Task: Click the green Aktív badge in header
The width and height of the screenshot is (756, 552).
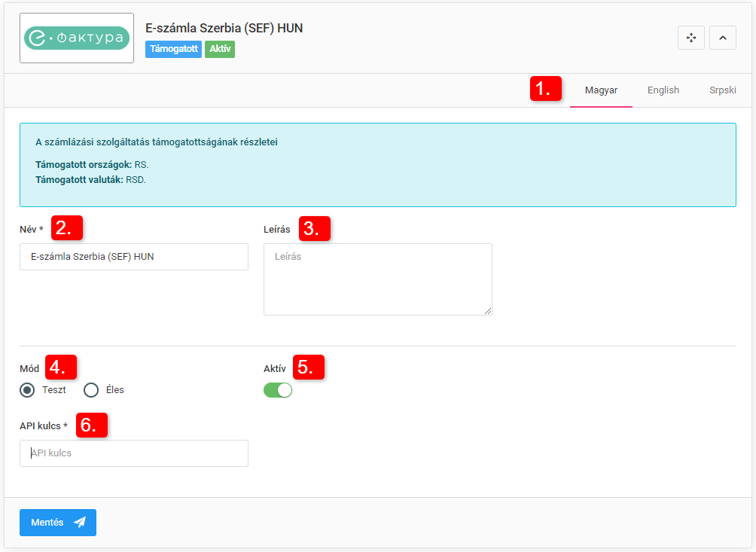Action: point(221,50)
